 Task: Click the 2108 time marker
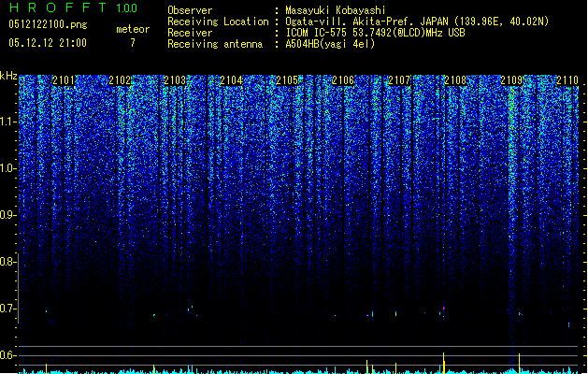coord(455,80)
